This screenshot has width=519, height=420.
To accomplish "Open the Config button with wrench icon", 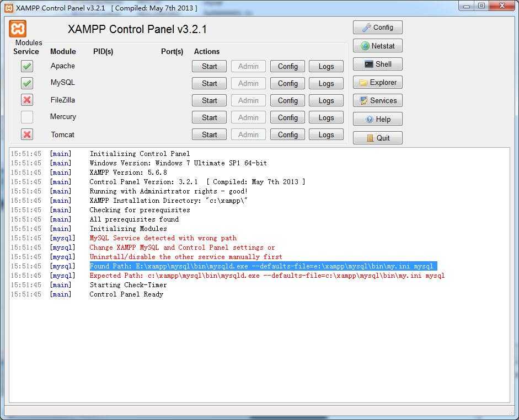I will (378, 28).
